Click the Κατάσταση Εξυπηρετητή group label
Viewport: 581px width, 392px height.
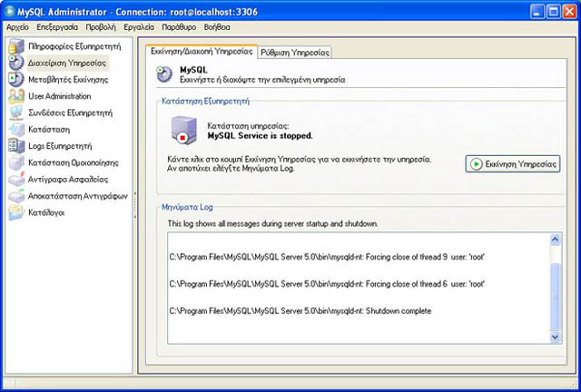point(205,101)
